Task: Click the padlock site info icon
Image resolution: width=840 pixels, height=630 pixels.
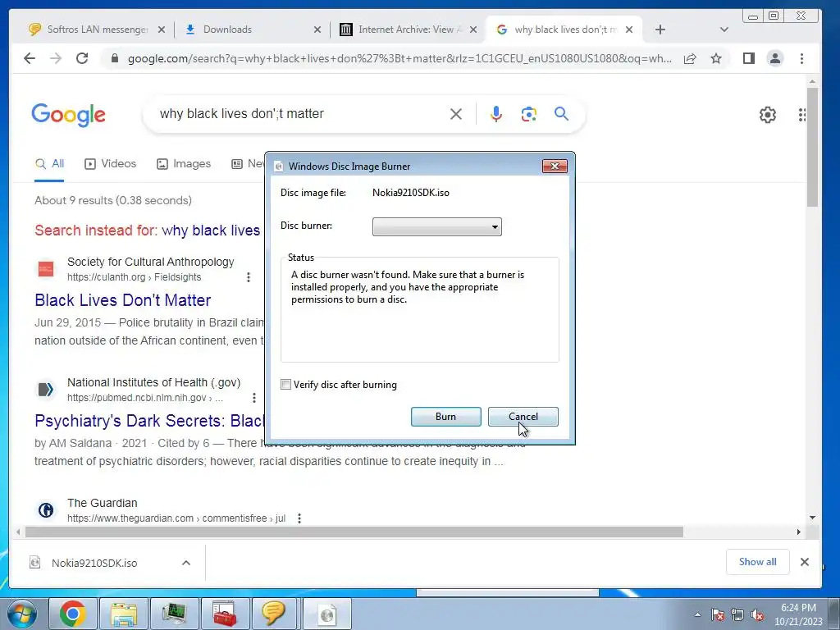Action: (x=114, y=58)
